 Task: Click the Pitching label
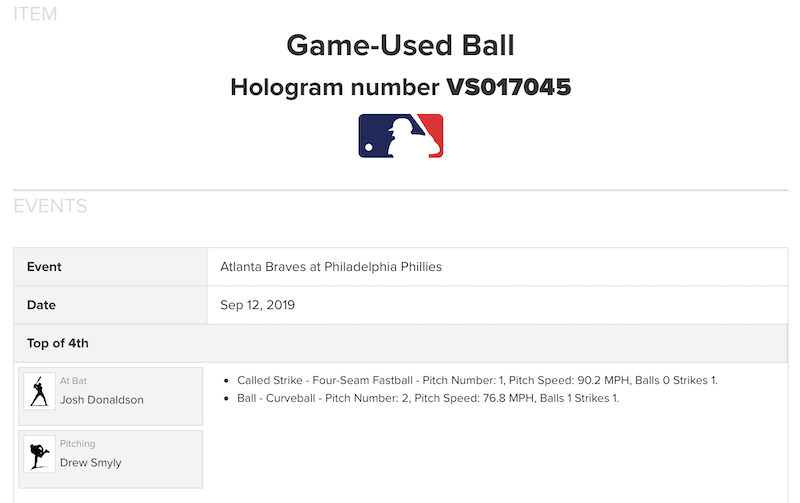coord(78,444)
